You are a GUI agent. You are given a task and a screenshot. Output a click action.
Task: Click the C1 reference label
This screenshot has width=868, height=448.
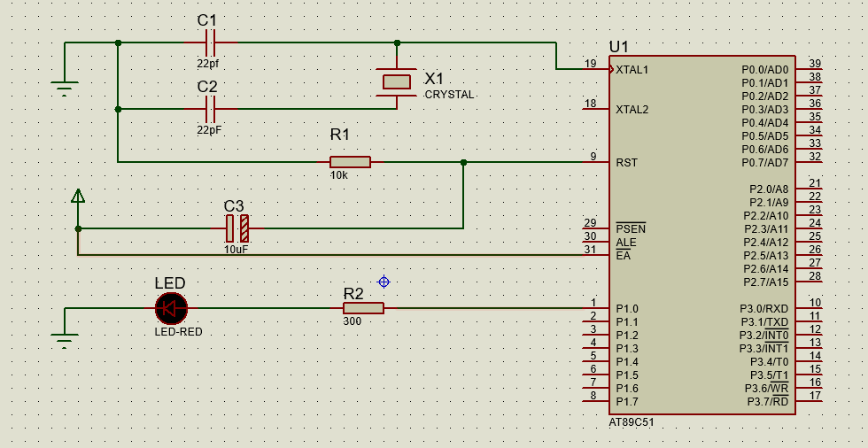(x=207, y=20)
